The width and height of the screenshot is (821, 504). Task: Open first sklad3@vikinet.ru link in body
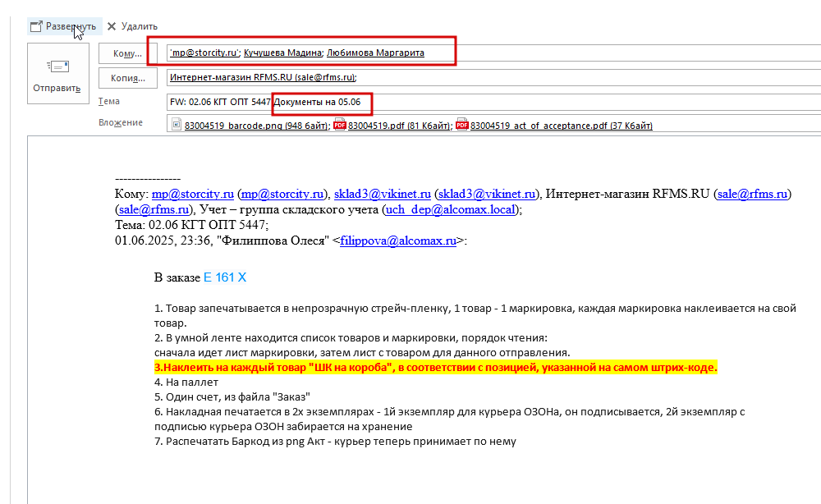tap(383, 195)
